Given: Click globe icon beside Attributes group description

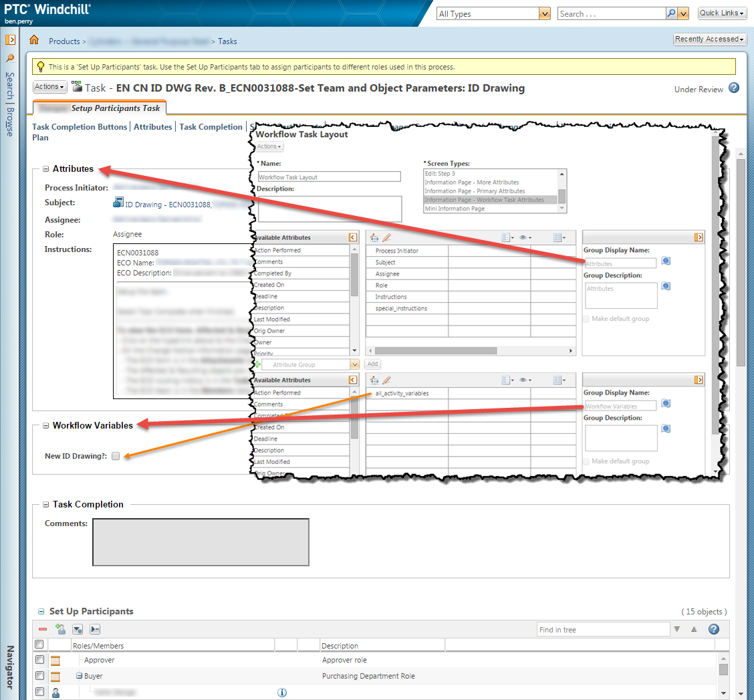Looking at the screenshot, I should pos(666,285).
